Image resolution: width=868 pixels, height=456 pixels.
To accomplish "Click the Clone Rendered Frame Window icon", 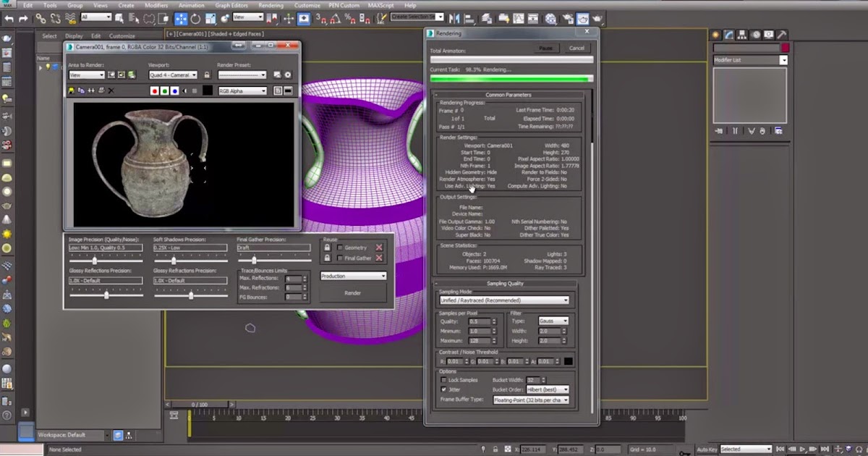I will click(82, 90).
